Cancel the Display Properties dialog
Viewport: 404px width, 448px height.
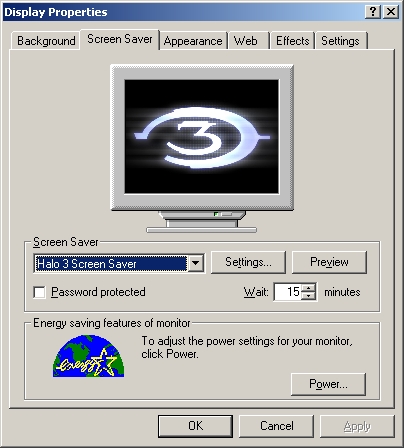tap(277, 426)
